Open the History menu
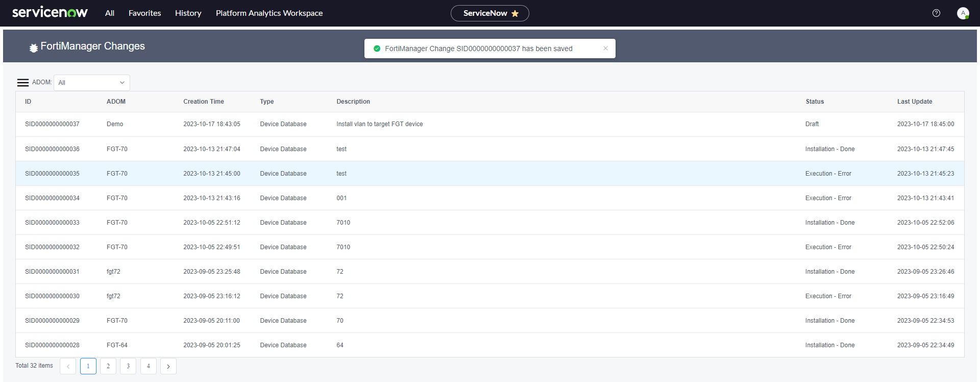Screen dimensions: 980x382 [188, 13]
